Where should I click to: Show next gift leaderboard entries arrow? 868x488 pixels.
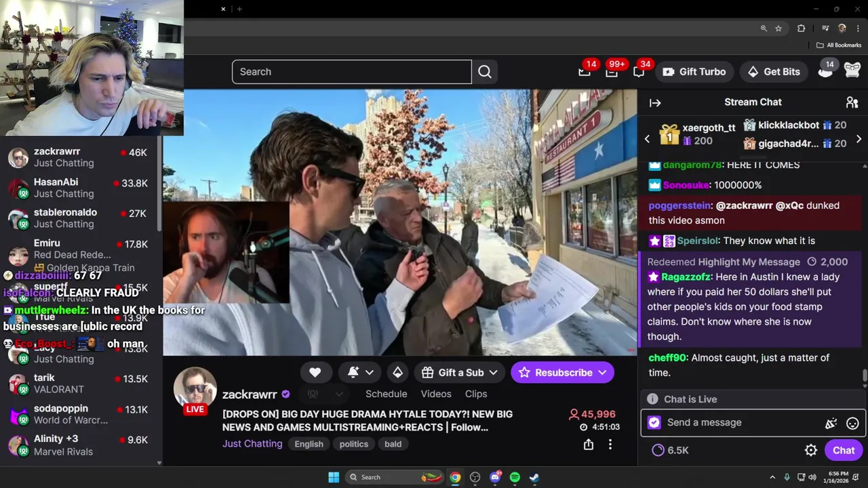(859, 139)
